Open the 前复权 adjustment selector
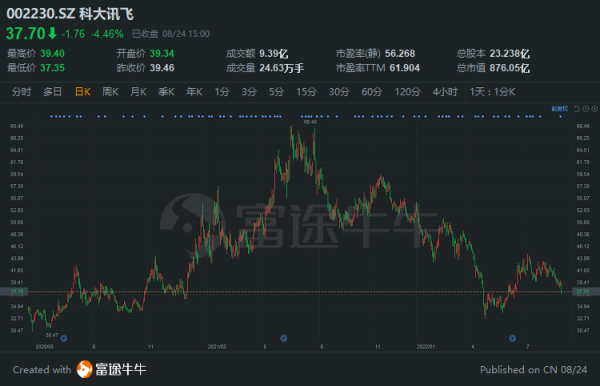 coord(560,109)
